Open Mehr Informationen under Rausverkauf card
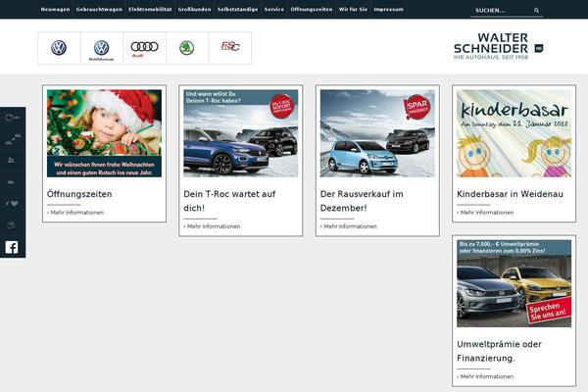588x392 pixels. [x=348, y=226]
